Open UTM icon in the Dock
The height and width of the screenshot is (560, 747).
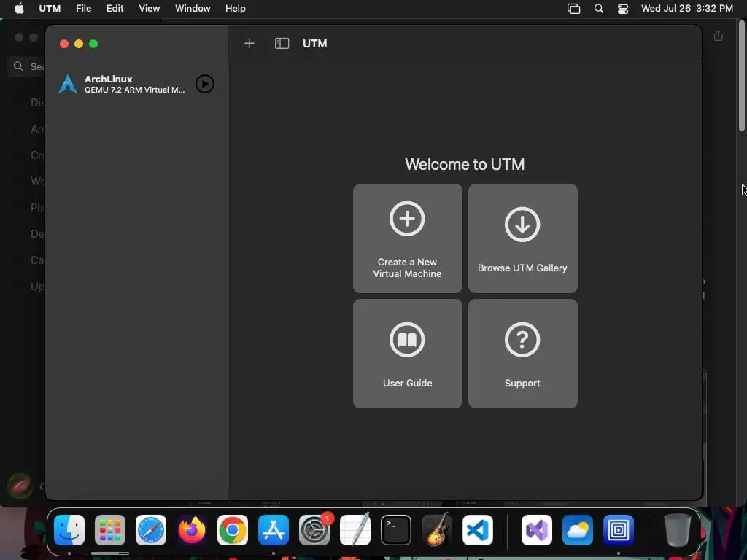[619, 530]
